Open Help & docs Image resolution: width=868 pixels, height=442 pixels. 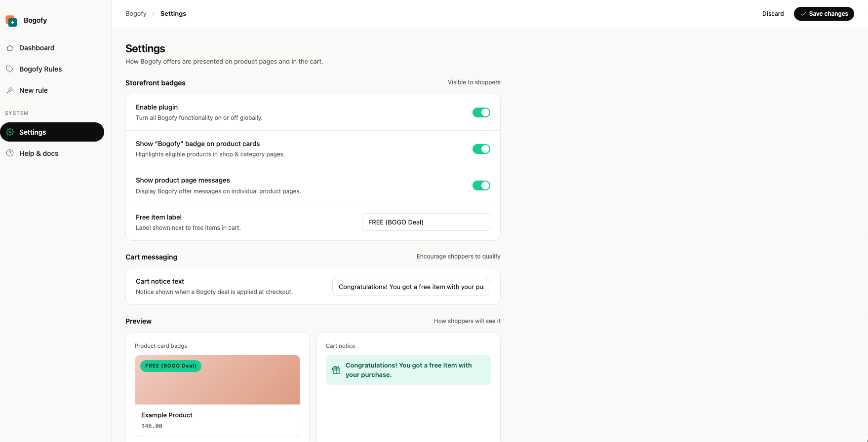click(x=52, y=153)
